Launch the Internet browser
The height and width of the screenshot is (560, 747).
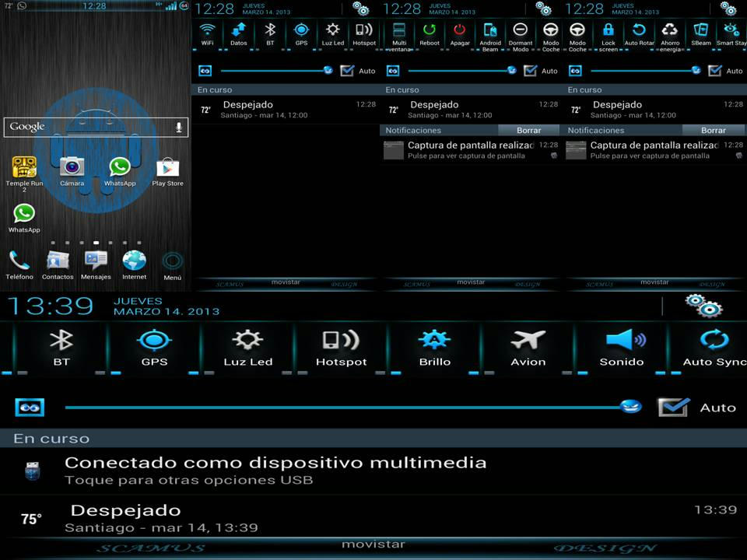[x=134, y=262]
